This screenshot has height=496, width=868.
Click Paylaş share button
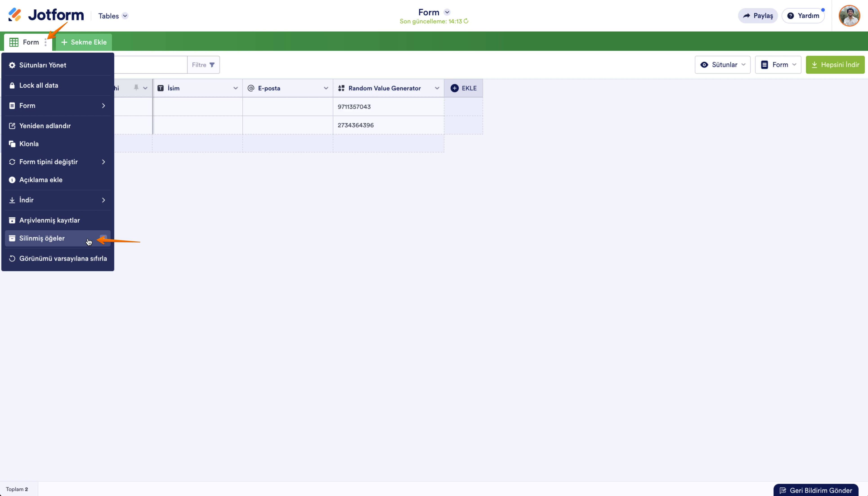(758, 16)
